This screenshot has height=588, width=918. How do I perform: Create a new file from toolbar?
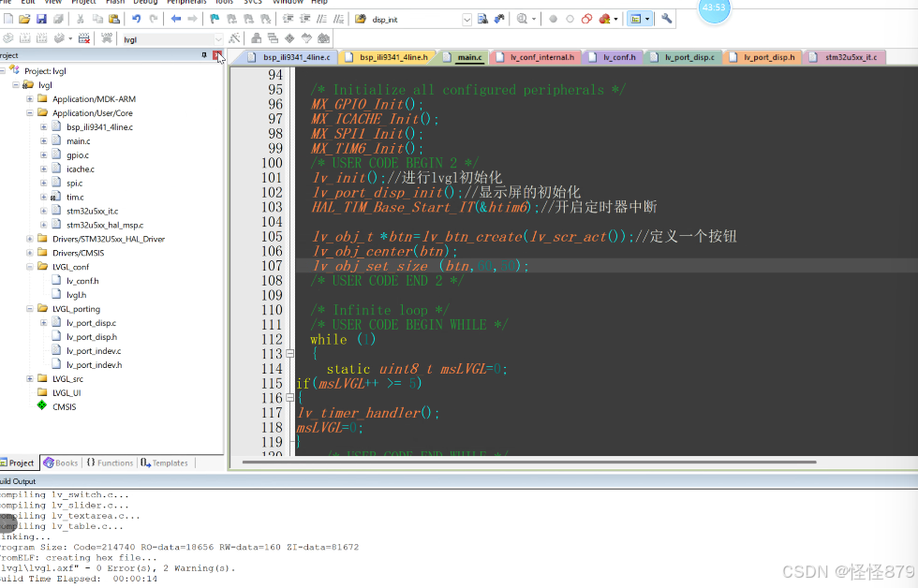[8, 20]
